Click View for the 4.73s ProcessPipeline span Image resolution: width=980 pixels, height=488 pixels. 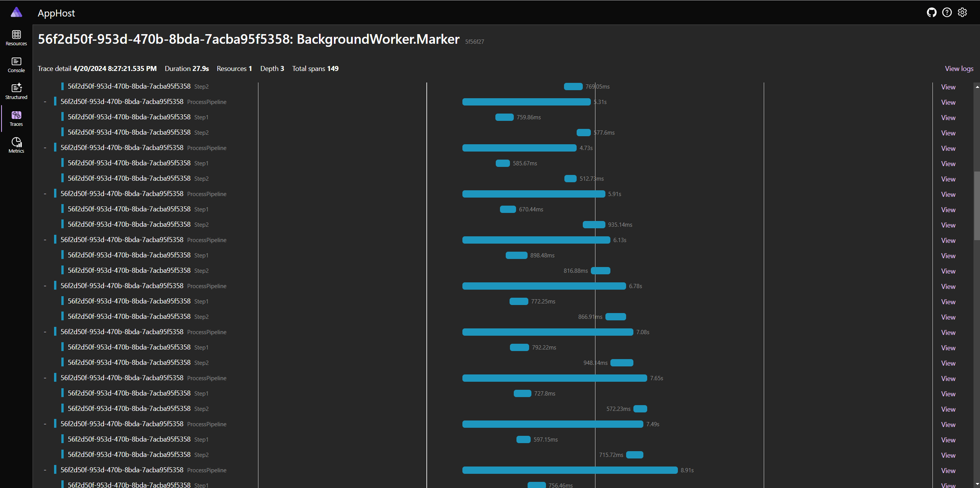click(948, 148)
